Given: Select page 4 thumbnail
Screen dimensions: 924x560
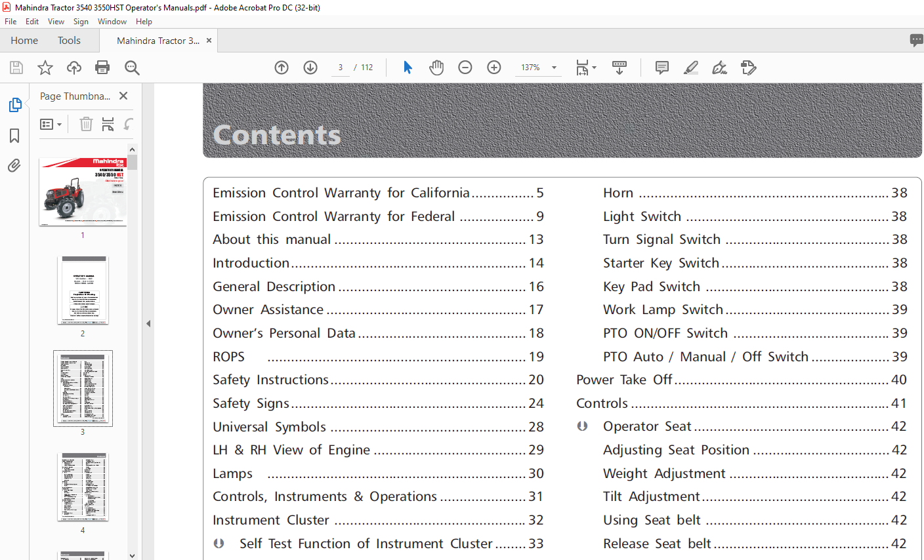Looking at the screenshot, I should click(83, 487).
